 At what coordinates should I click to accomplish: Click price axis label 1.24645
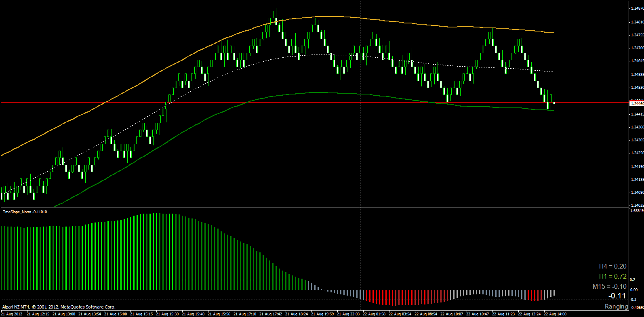637,61
